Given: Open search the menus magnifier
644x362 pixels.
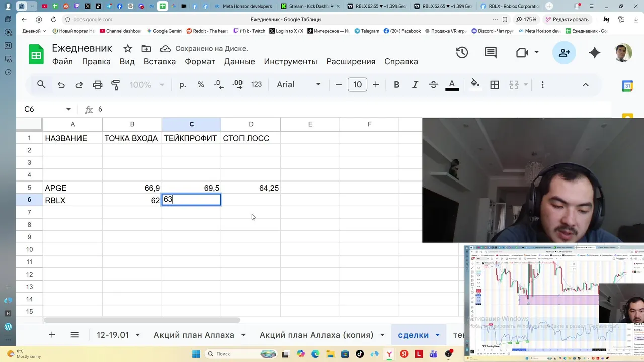Looking at the screenshot, I should click(x=41, y=85).
